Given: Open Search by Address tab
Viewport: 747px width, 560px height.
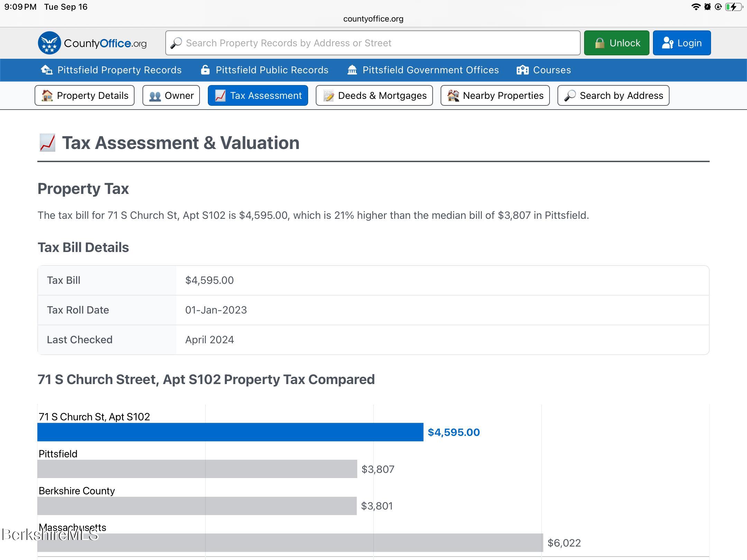Looking at the screenshot, I should [x=613, y=95].
